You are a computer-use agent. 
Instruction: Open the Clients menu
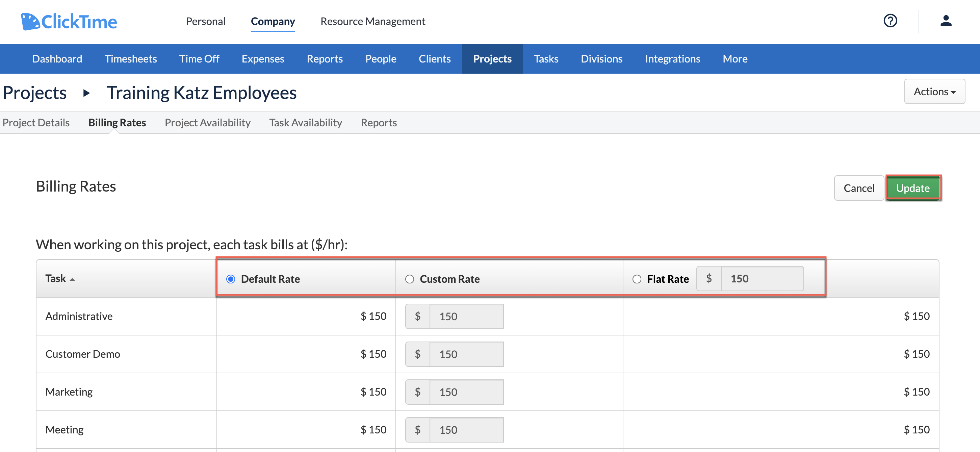[435, 58]
